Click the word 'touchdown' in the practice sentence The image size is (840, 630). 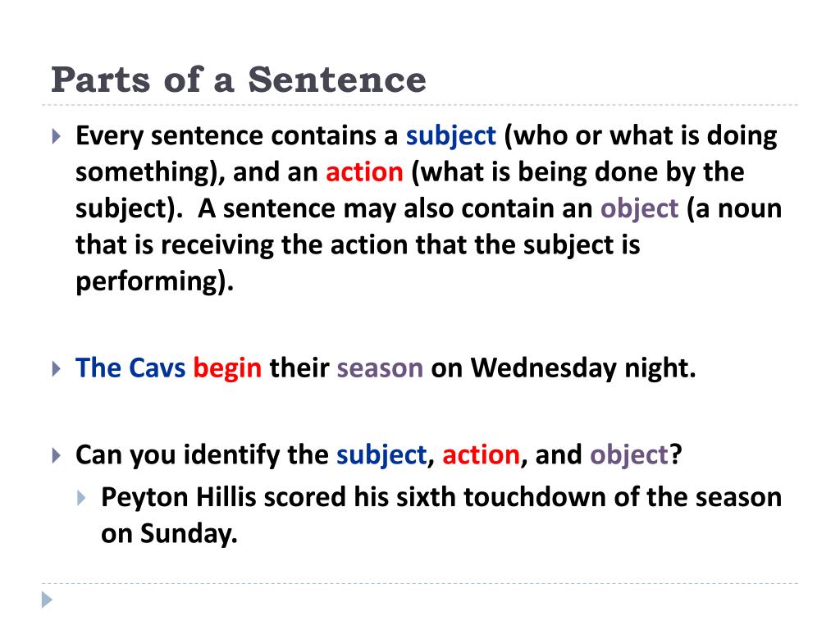(535, 497)
